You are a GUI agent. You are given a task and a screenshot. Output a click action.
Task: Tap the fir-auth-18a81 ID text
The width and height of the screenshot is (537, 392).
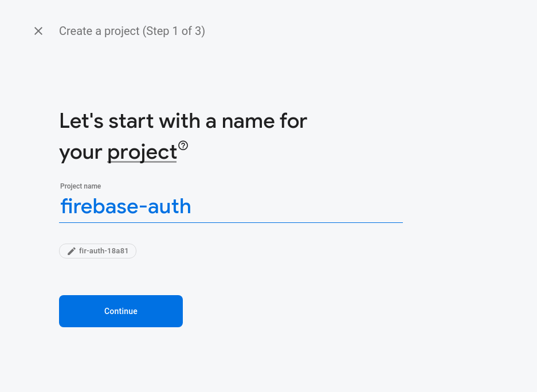pos(104,251)
